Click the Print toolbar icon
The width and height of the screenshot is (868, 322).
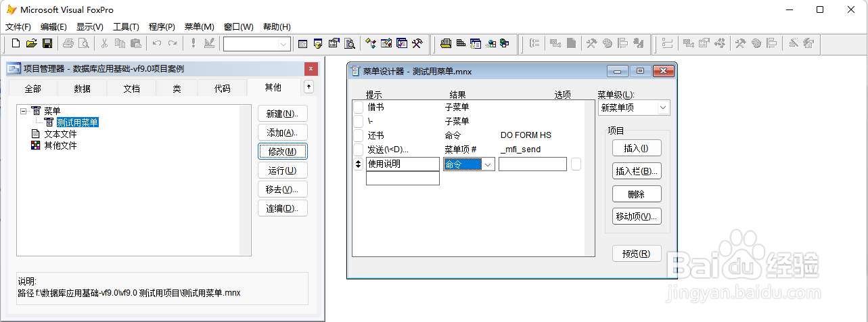click(x=68, y=43)
